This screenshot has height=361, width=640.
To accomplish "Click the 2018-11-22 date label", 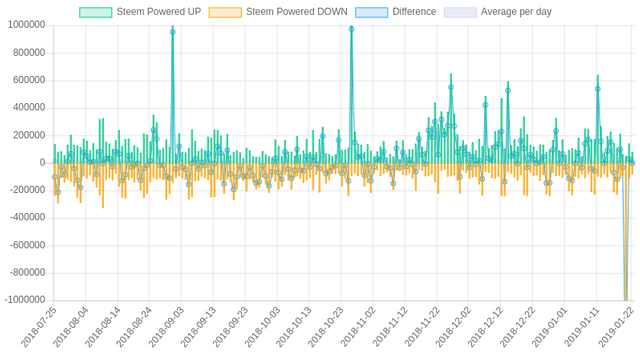I will pos(422,327).
